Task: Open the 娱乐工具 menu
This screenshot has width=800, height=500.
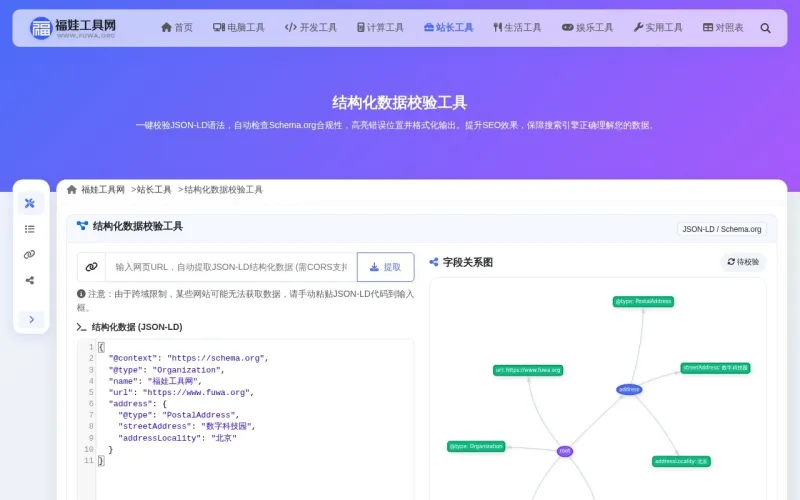Action: pos(587,28)
